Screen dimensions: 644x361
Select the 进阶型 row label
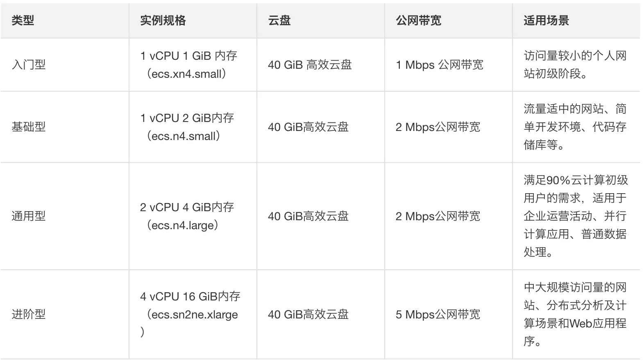coord(28,314)
